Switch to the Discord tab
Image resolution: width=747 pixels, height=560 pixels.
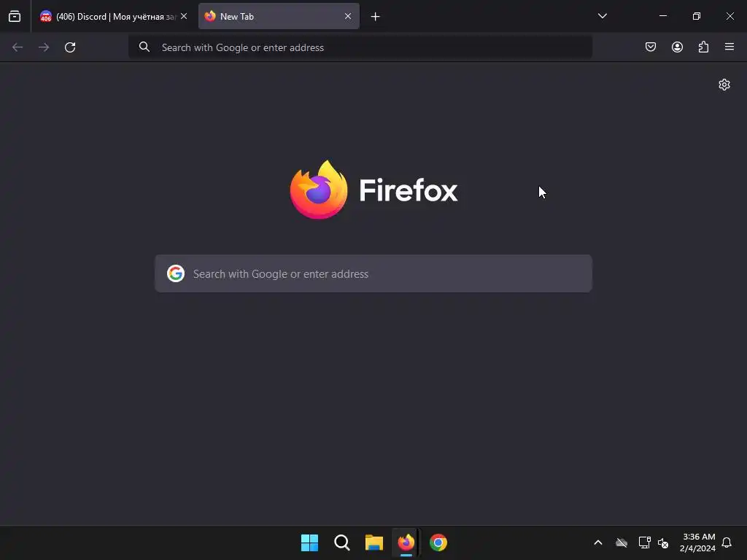click(x=113, y=16)
